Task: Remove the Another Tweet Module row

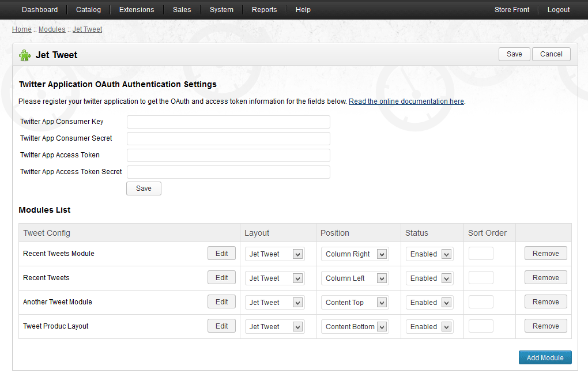Action: pyautogui.click(x=545, y=301)
